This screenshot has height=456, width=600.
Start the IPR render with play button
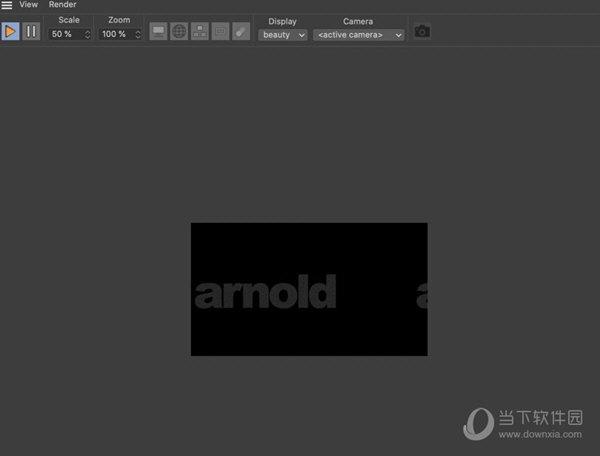click(x=10, y=31)
